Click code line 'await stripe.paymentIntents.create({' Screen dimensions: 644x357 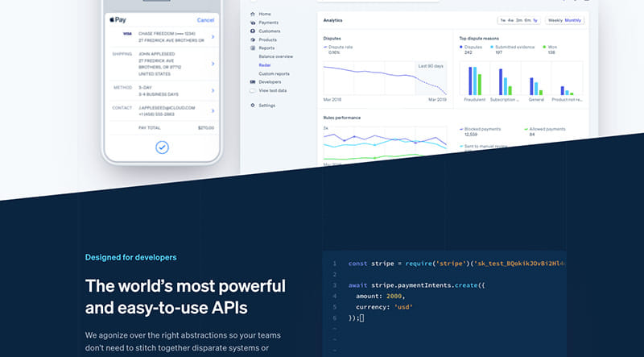coord(416,285)
